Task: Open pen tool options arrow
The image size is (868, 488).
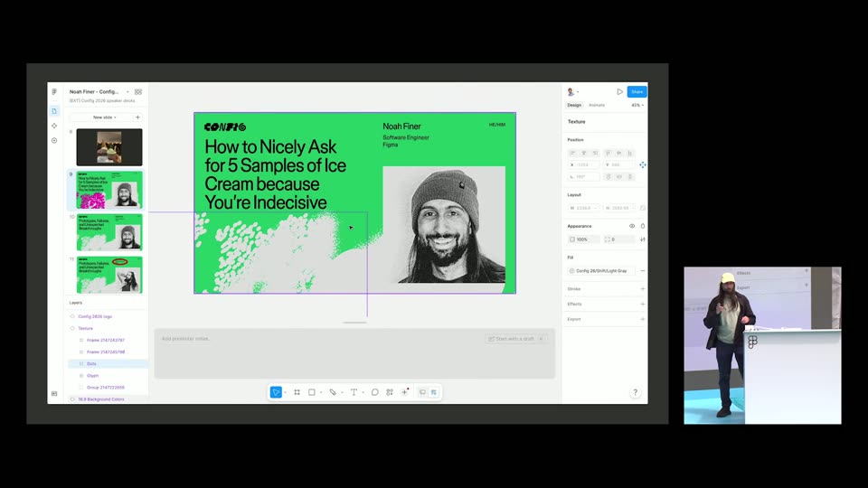Action: (x=342, y=393)
